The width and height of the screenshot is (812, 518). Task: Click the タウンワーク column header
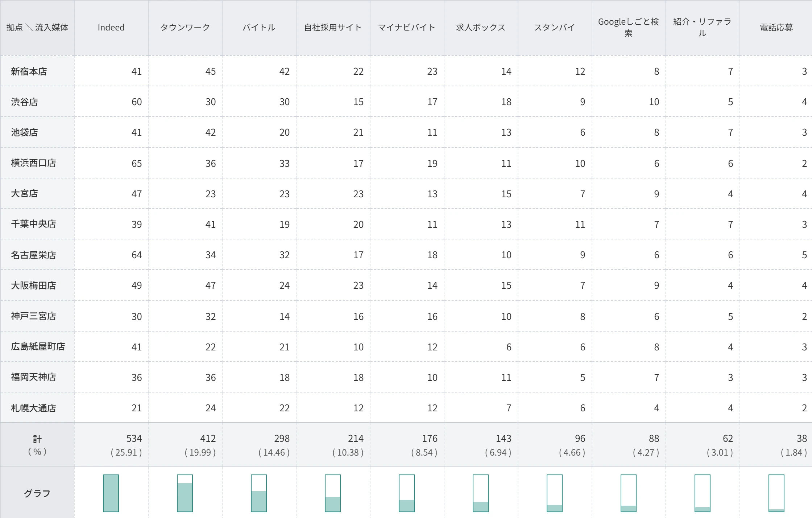click(185, 28)
